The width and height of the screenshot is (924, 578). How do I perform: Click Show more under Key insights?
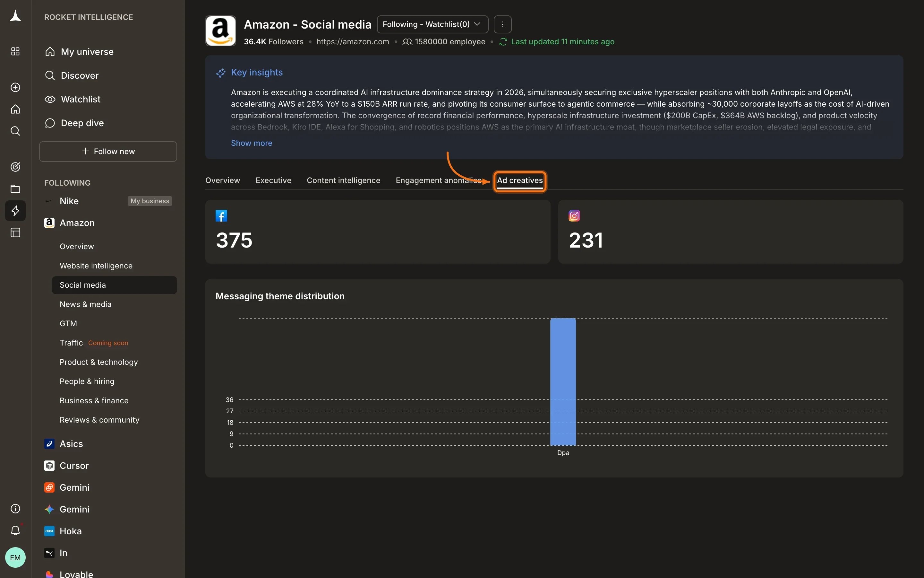251,143
